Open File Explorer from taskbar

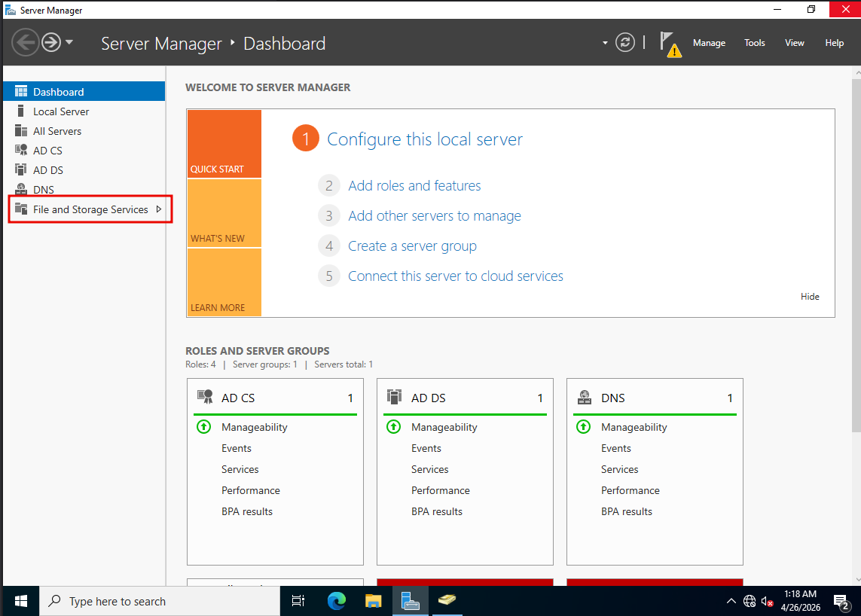coord(374,601)
